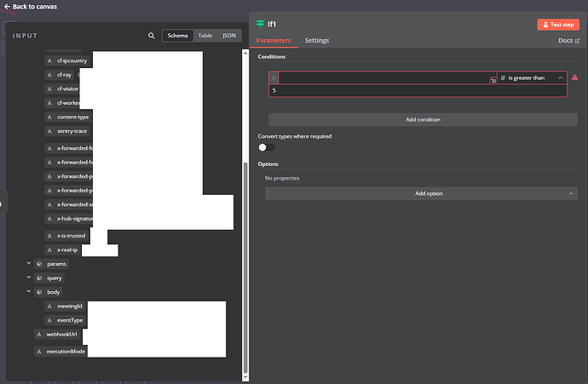The image size is (588, 384).
Task: Select the meetingId field
Action: point(65,307)
